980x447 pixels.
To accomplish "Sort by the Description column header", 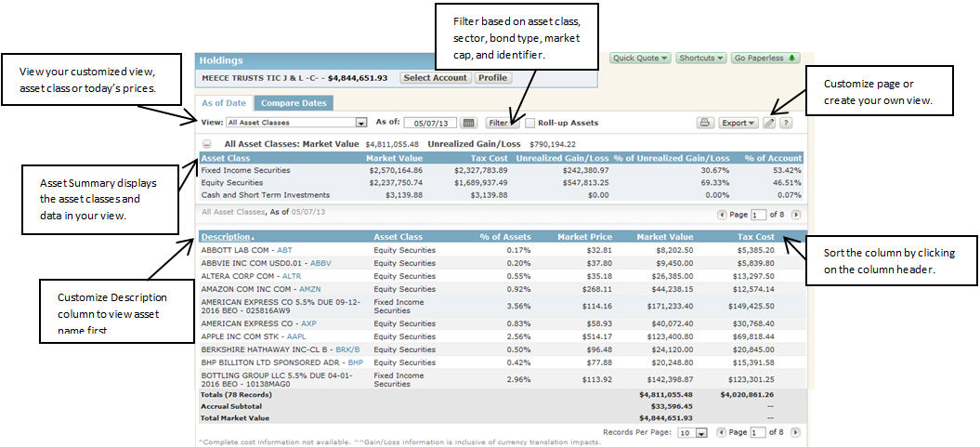I will 226,237.
